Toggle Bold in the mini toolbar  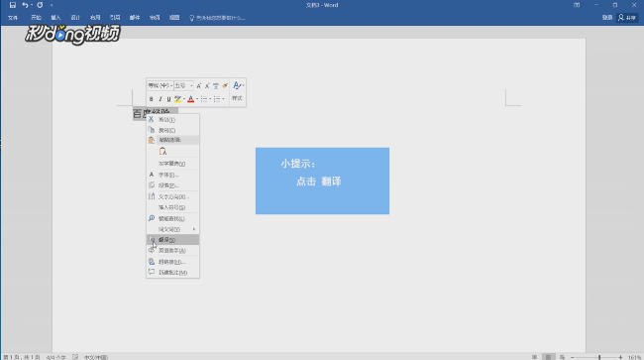[152, 99]
